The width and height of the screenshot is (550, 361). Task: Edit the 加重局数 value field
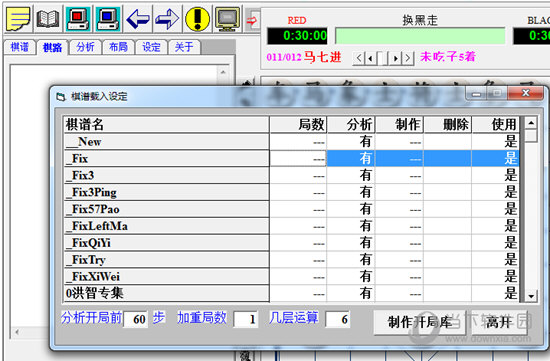tap(246, 319)
